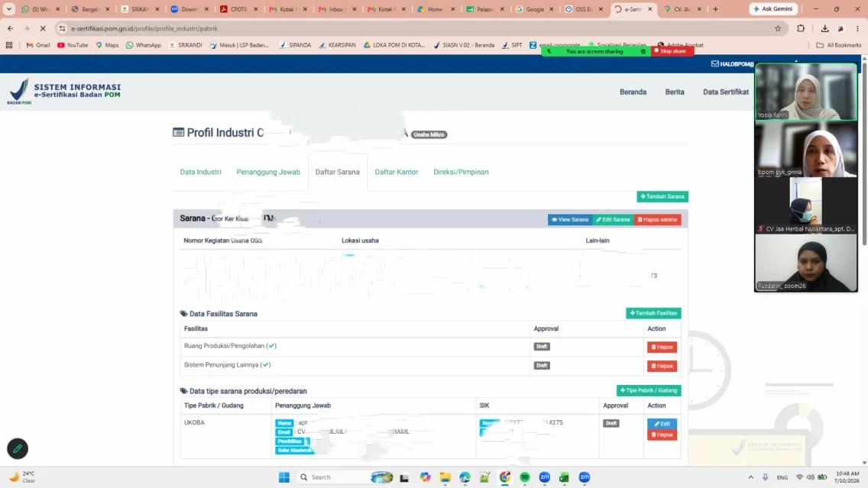
Task: Open the browser extensions icon
Action: tap(801, 28)
